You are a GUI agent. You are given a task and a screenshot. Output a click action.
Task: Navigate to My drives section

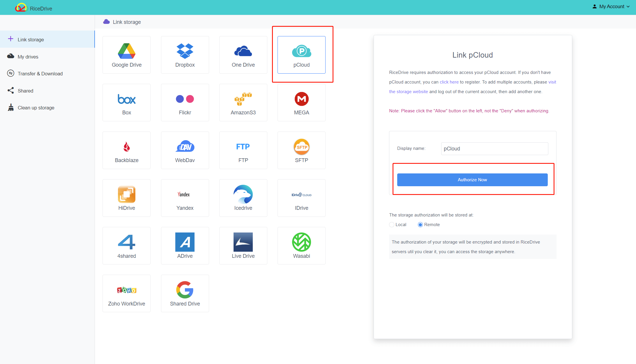point(28,56)
